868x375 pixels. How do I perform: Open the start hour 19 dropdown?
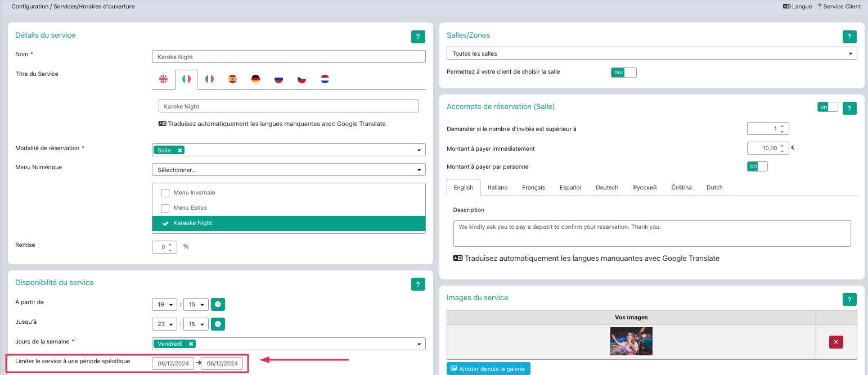[x=164, y=304]
